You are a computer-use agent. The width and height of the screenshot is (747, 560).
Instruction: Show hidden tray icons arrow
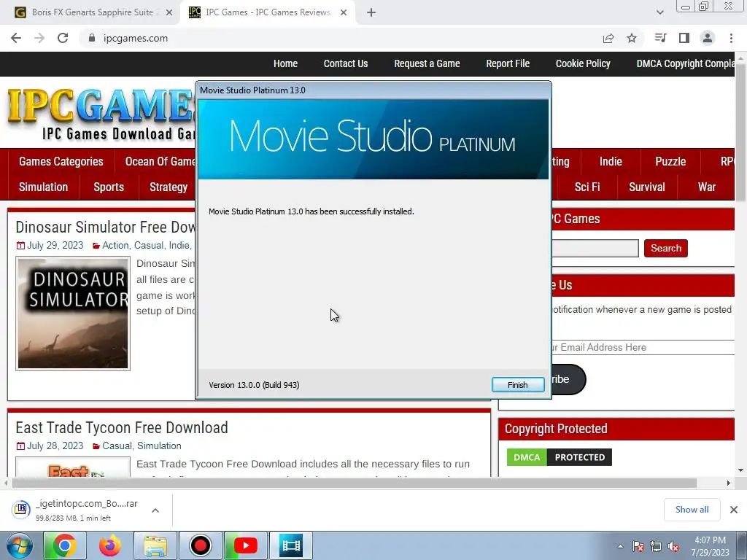coord(620,546)
